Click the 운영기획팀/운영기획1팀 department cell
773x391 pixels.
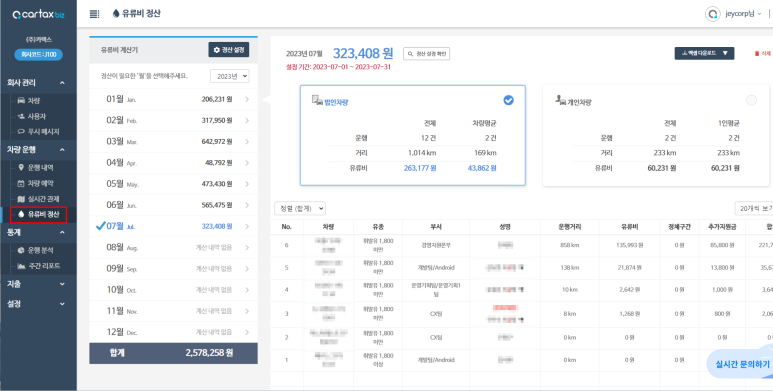click(436, 289)
